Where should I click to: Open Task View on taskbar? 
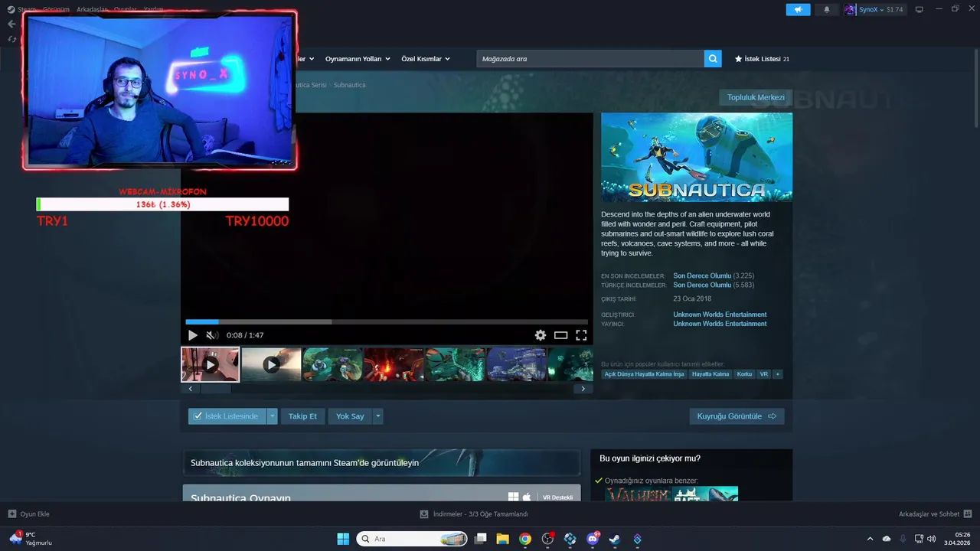coord(480,539)
